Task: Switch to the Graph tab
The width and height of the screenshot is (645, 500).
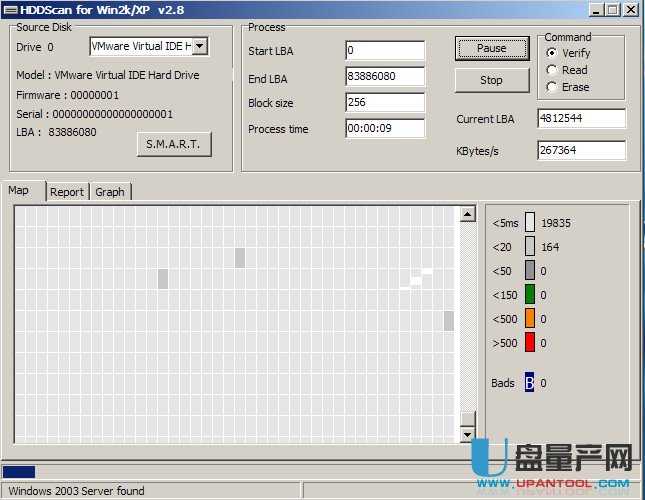Action: (110, 192)
